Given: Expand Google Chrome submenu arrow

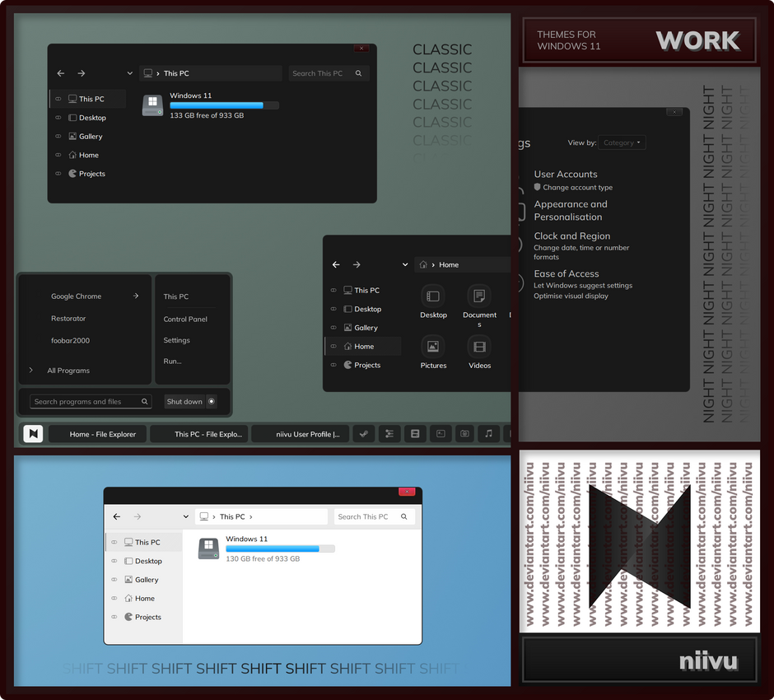Looking at the screenshot, I should pyautogui.click(x=136, y=296).
